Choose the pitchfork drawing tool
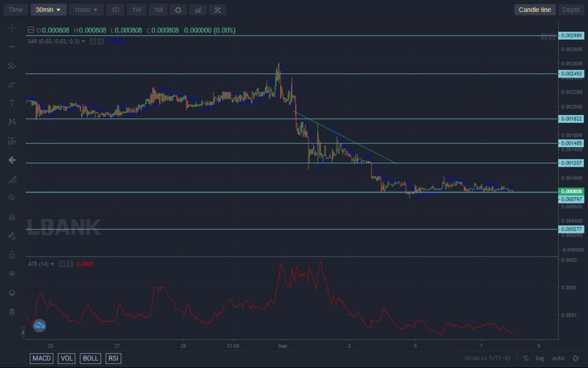This screenshot has width=588, height=368. (12, 66)
